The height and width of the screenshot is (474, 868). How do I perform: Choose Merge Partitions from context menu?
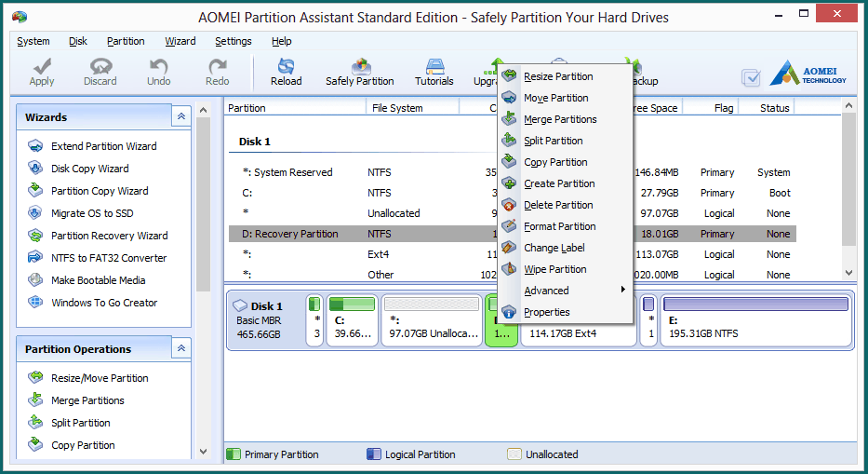pos(566,119)
